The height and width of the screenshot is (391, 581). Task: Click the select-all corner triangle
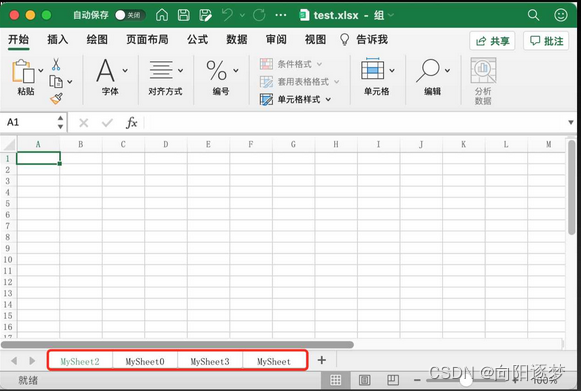pyautogui.click(x=9, y=144)
